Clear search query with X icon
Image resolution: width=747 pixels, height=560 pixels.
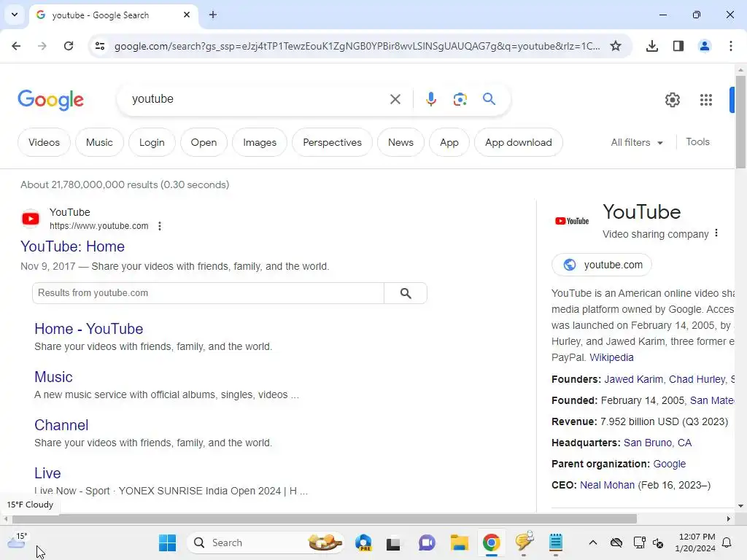coord(395,99)
